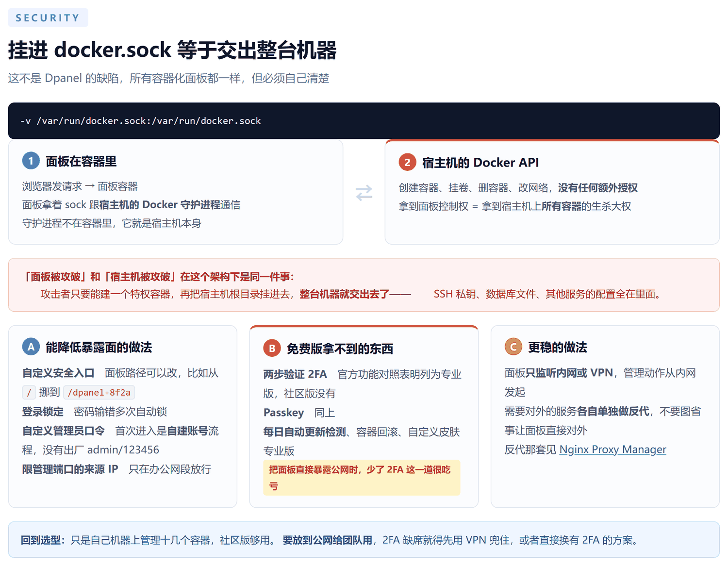Click the red badge 2 beside 宿主机的 Docker API
The width and height of the screenshot is (728, 566).
coord(407,162)
